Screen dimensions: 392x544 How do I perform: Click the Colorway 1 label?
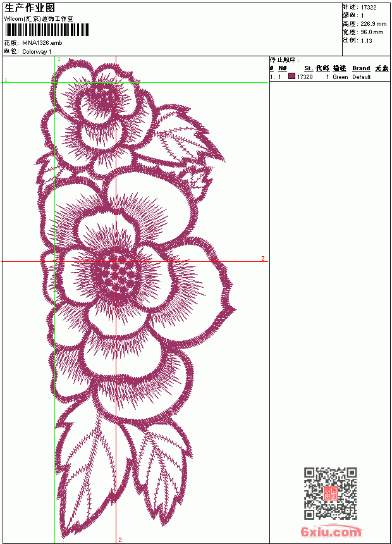[37, 52]
